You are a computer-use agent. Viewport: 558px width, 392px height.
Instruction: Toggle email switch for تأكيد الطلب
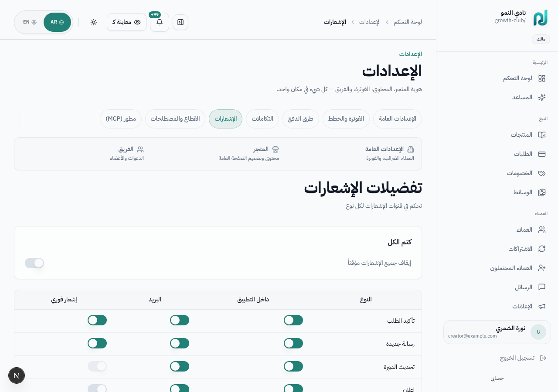click(x=180, y=321)
